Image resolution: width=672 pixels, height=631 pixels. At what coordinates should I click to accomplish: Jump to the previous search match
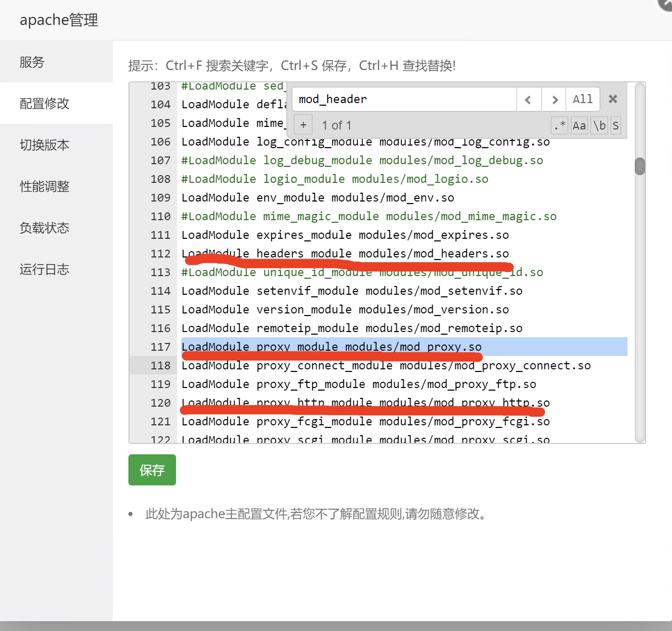click(529, 99)
